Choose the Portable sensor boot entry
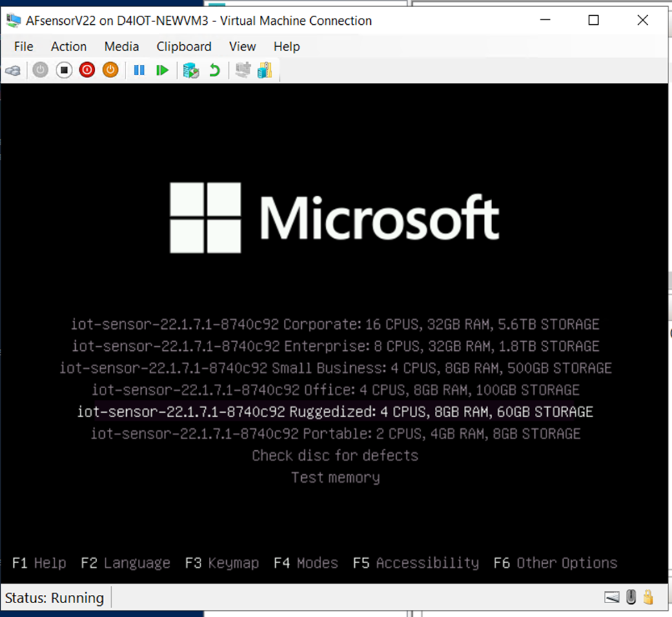Screen dimensions: 672x617 [x=335, y=434]
